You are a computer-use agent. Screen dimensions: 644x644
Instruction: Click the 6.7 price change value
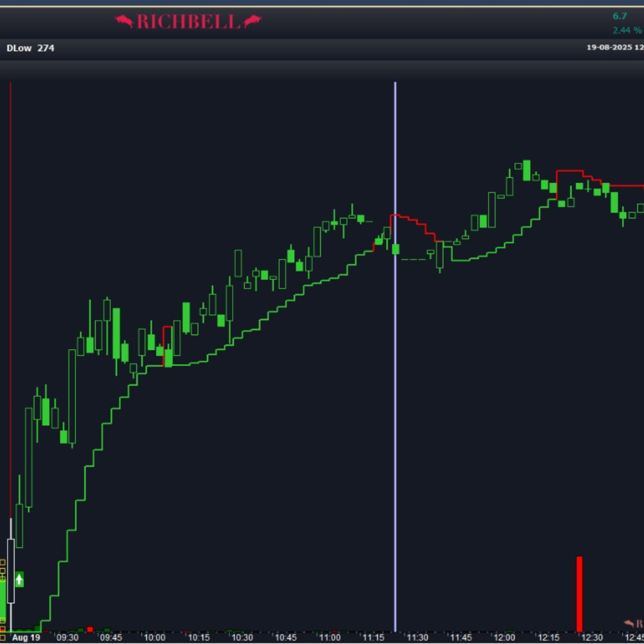tap(619, 16)
